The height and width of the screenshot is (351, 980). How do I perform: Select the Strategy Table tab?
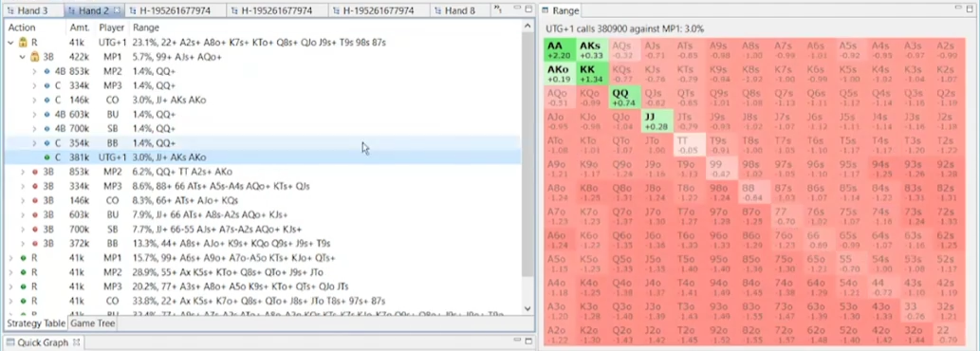click(x=36, y=323)
